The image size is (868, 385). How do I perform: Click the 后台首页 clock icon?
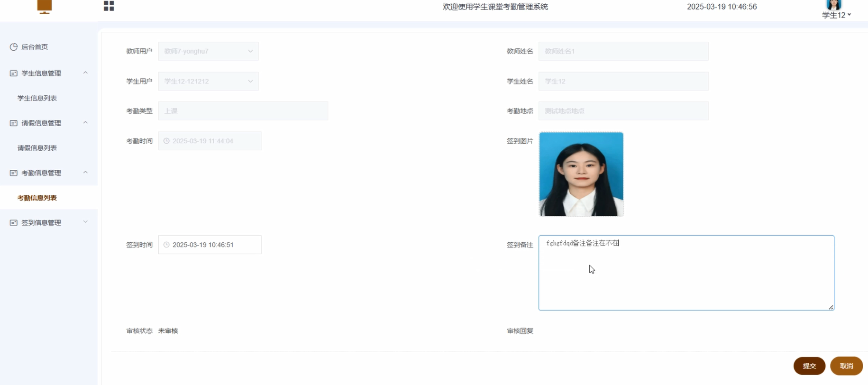click(14, 47)
